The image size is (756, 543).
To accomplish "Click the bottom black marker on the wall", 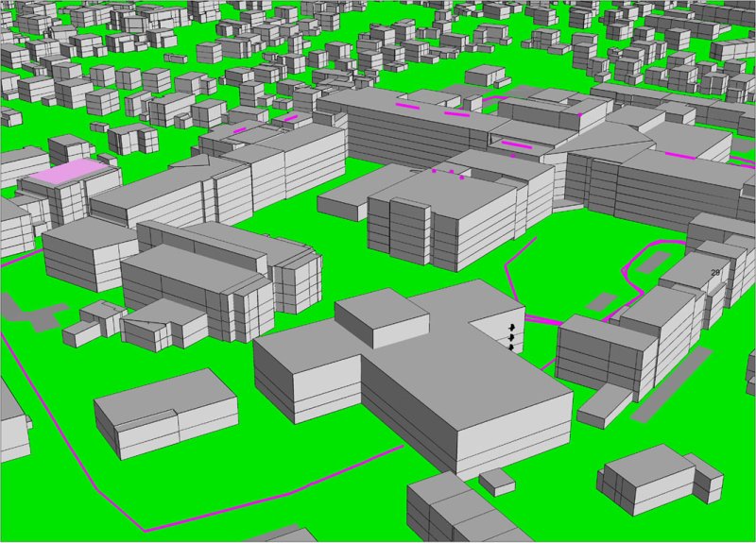I will pos(511,348).
